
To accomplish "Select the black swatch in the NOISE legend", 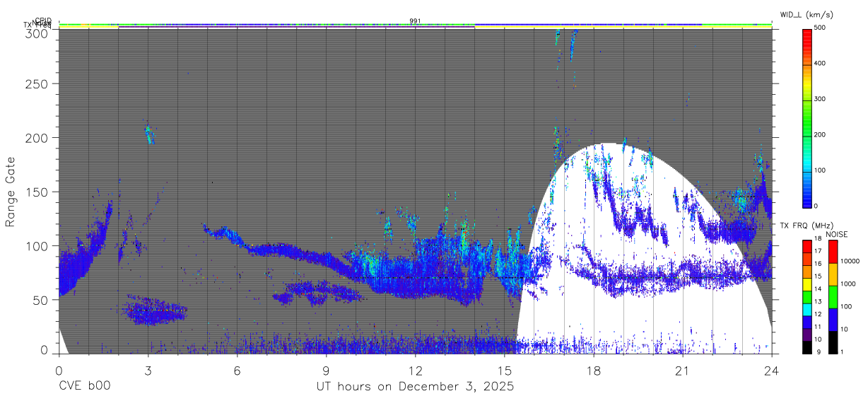I will (833, 342).
